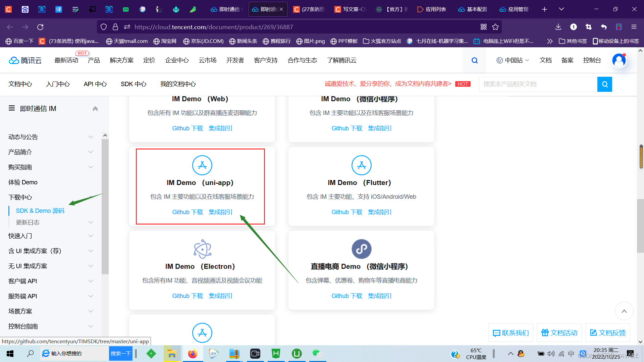This screenshot has height=362, width=644.
Task: Switch to SDK 中心 tab
Action: click(x=133, y=84)
